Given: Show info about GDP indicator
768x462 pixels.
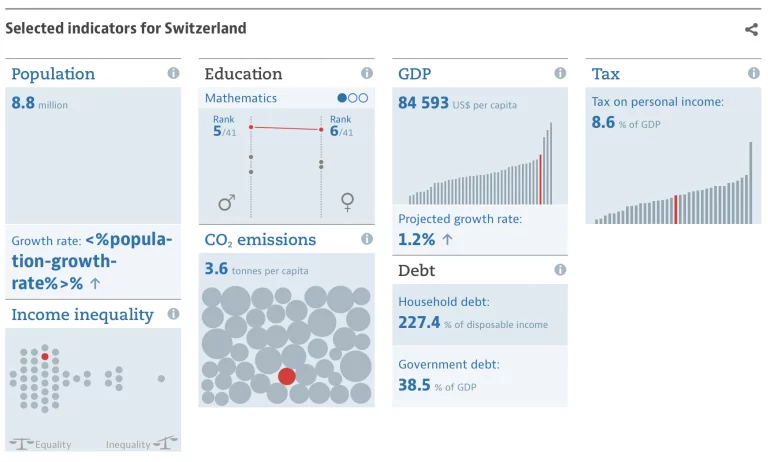Looking at the screenshot, I should click(x=560, y=74).
